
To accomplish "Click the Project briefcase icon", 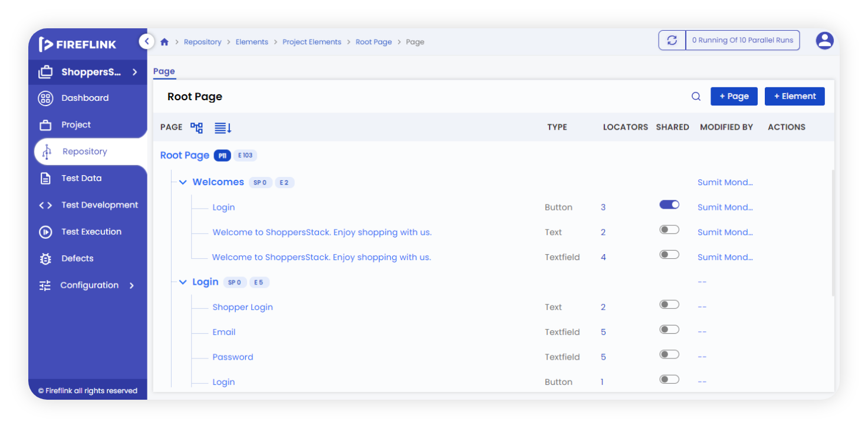I will pos(45,125).
